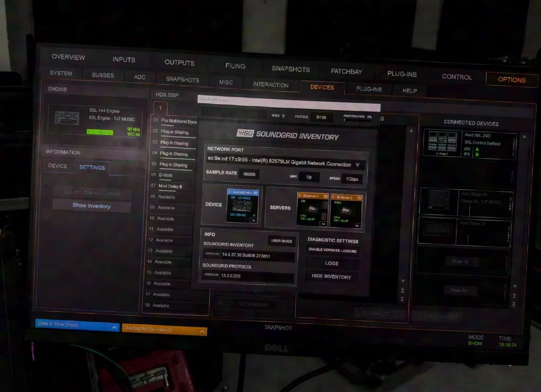
Task: Open the OVERVIEW page
Action: point(69,57)
